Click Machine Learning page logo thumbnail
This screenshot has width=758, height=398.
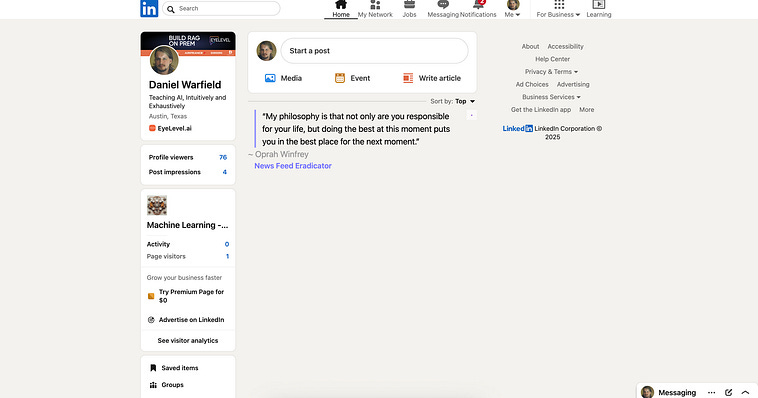tap(157, 206)
